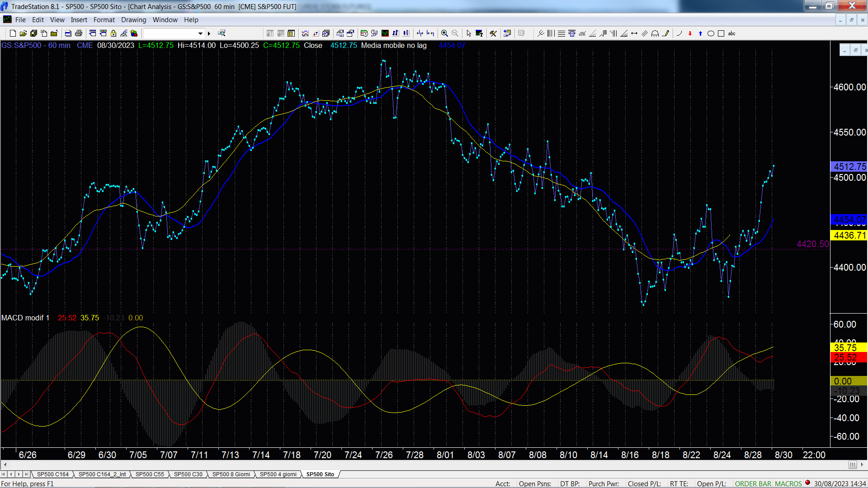Click the first-tab navigation arrow
This screenshot has width=868, height=488.
click(4, 474)
